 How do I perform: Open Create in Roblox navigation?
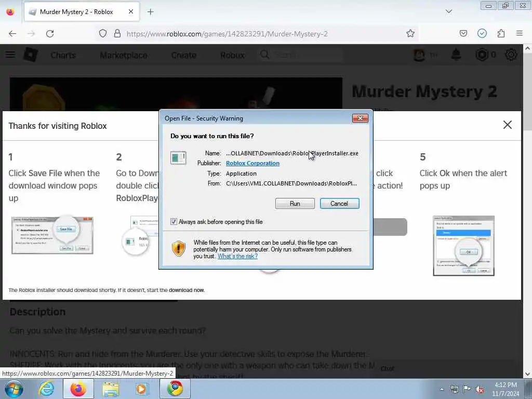coord(183,55)
